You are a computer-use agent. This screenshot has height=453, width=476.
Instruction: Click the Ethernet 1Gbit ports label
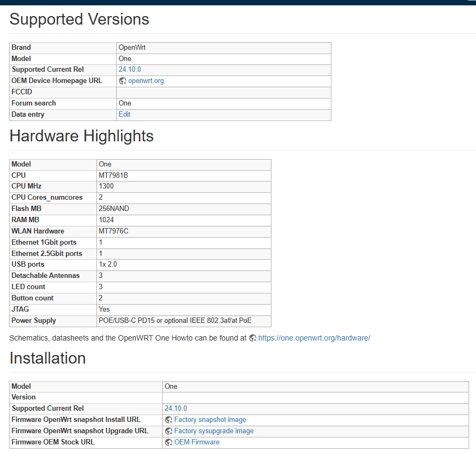tap(44, 242)
